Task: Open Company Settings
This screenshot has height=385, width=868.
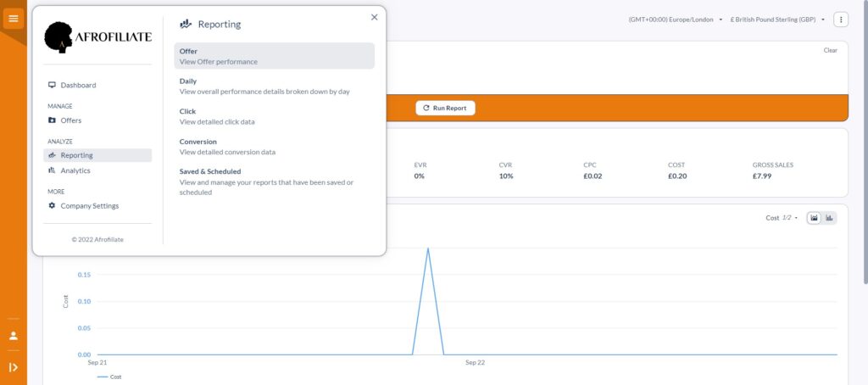Action: click(x=89, y=206)
